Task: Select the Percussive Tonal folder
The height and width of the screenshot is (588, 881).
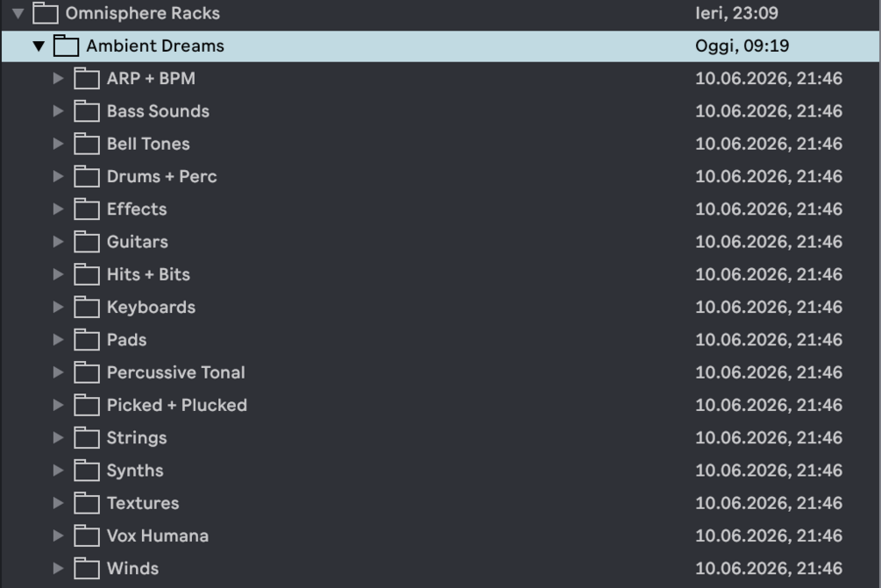Action: [x=440, y=372]
